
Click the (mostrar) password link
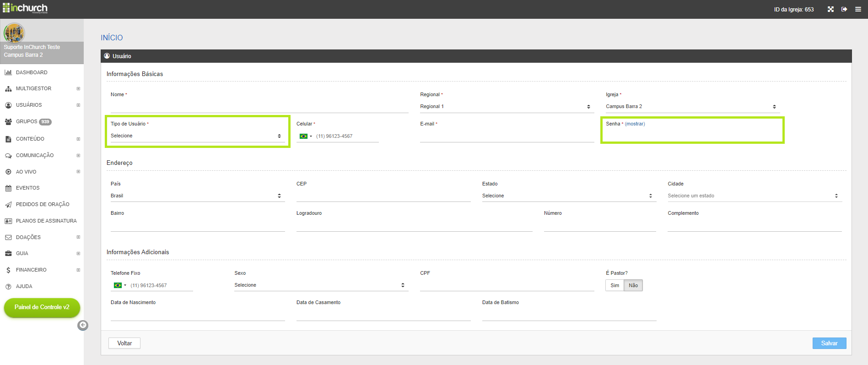(x=635, y=124)
